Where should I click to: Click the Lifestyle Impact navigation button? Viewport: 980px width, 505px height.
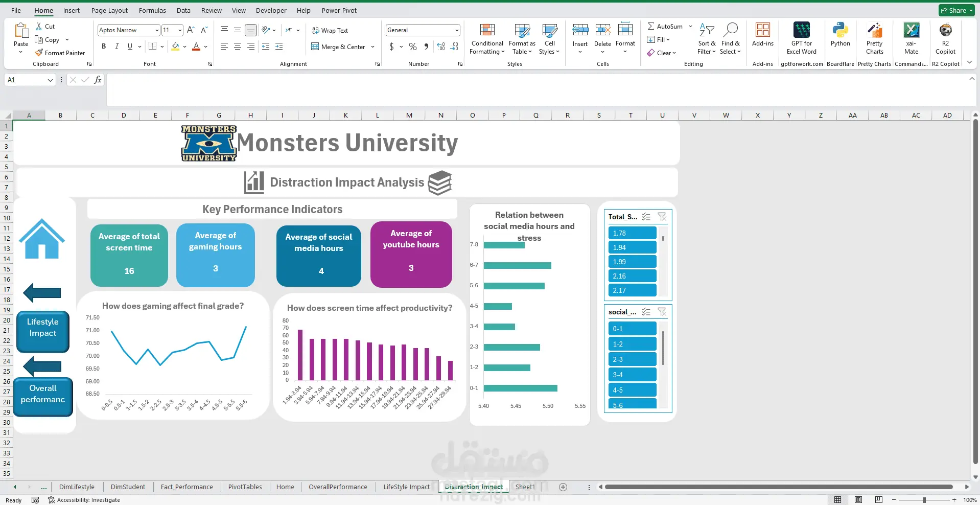[43, 332]
